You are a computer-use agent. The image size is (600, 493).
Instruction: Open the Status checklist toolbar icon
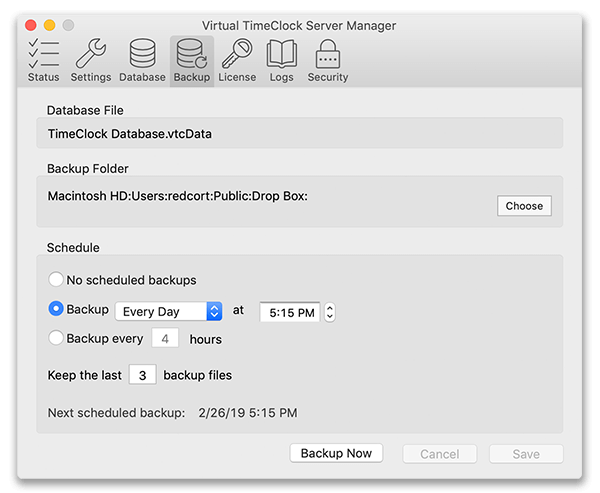click(x=43, y=60)
